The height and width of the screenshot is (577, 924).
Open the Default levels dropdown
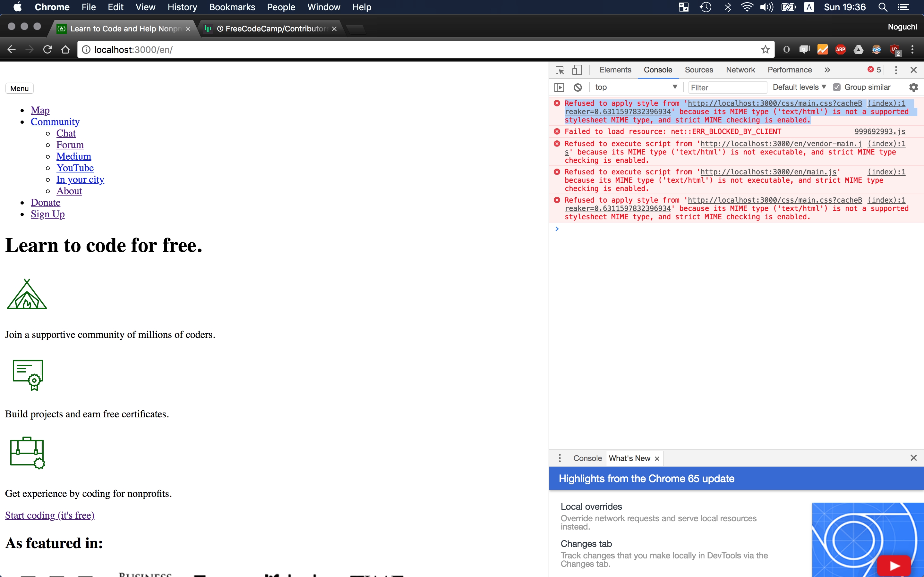click(799, 88)
